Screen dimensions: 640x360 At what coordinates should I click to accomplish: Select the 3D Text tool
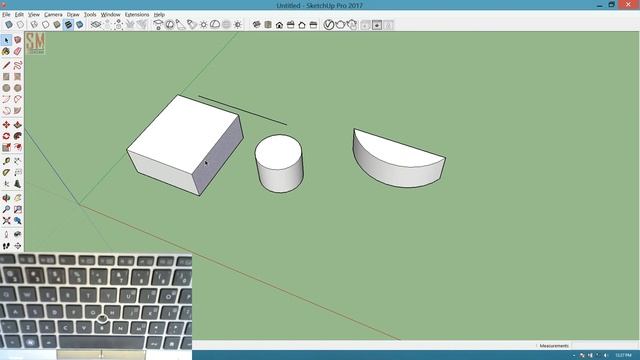click(x=18, y=184)
